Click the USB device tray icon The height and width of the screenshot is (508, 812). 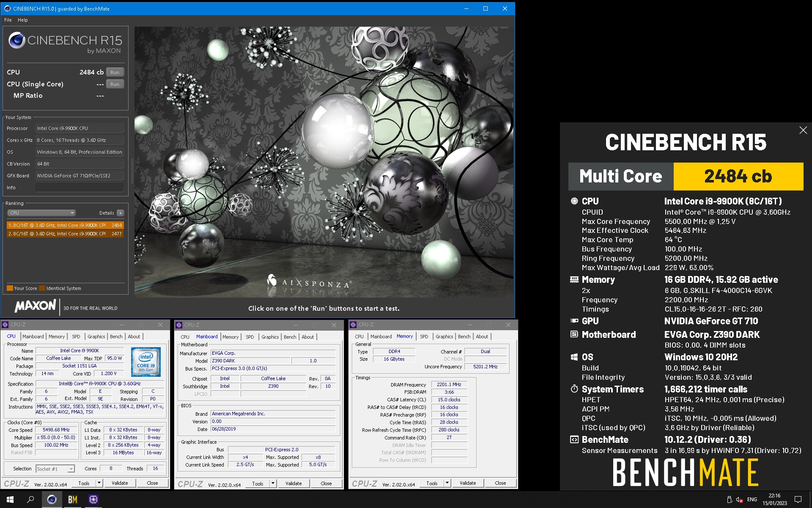pyautogui.click(x=729, y=500)
